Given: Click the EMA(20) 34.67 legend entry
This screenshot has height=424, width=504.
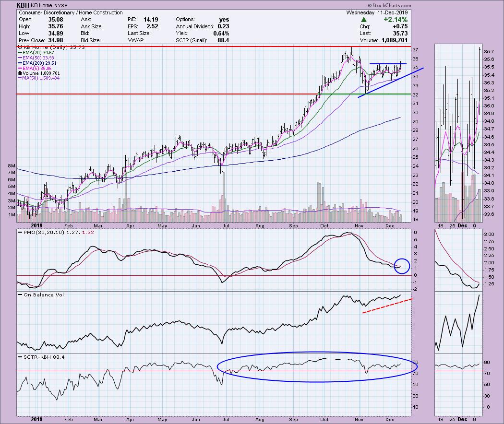Looking at the screenshot, I should pyautogui.click(x=36, y=53).
